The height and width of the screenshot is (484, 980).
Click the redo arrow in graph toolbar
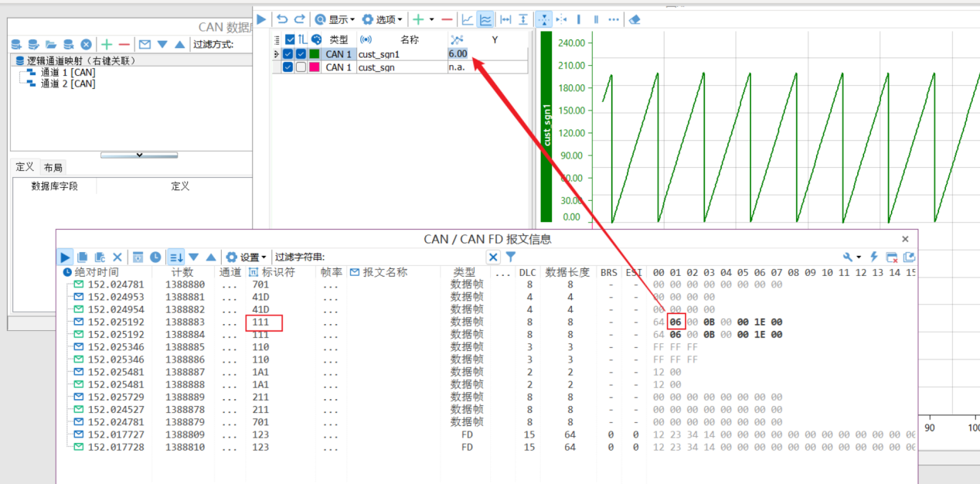299,19
